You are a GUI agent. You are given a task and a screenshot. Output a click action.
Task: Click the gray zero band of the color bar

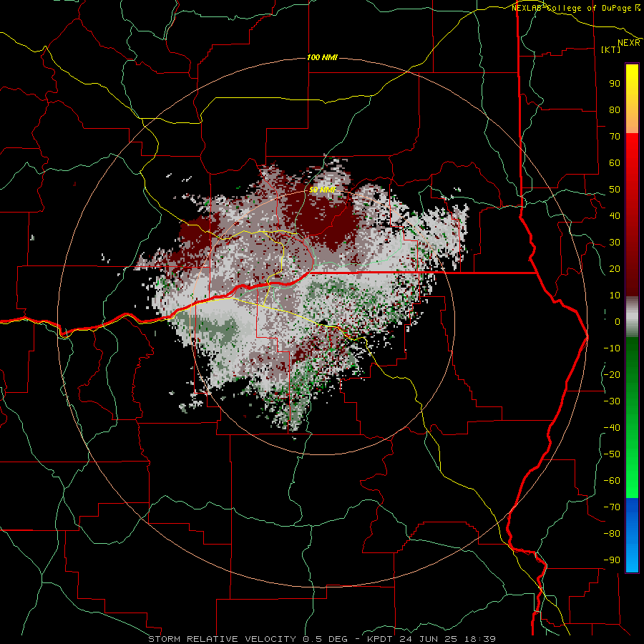[632, 317]
